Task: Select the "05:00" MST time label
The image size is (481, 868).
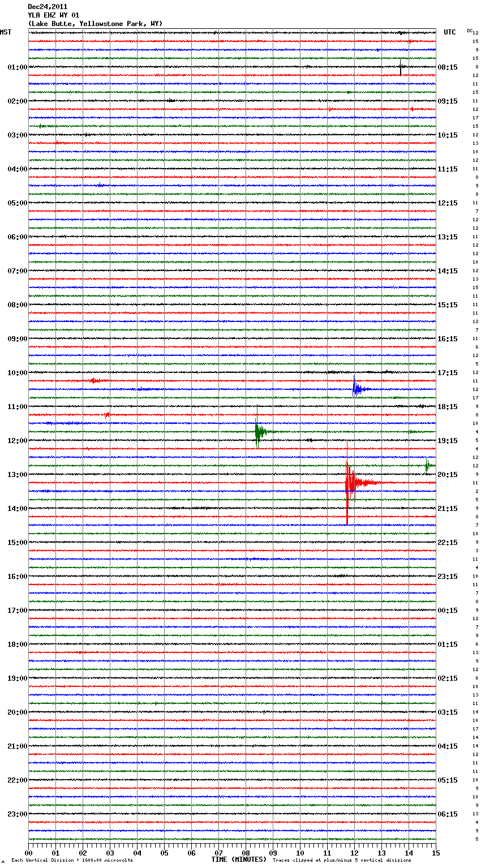Action: click(17, 203)
